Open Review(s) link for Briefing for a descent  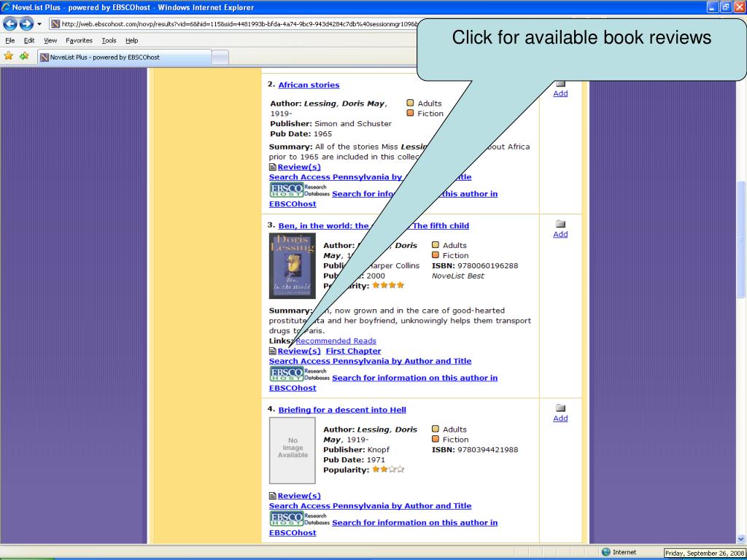point(299,496)
